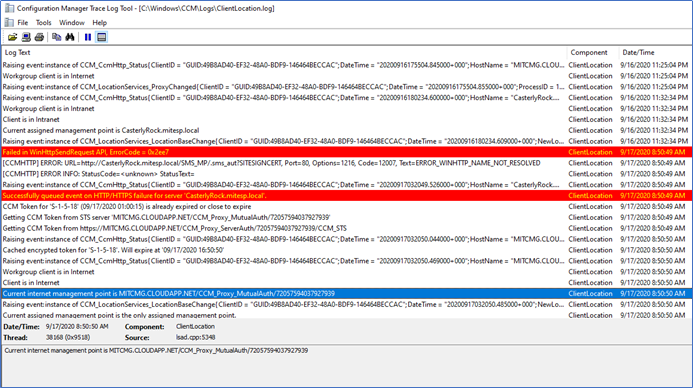Select the highlighted 'Current internet management point' row
Screen dimensions: 693x388
346,293
